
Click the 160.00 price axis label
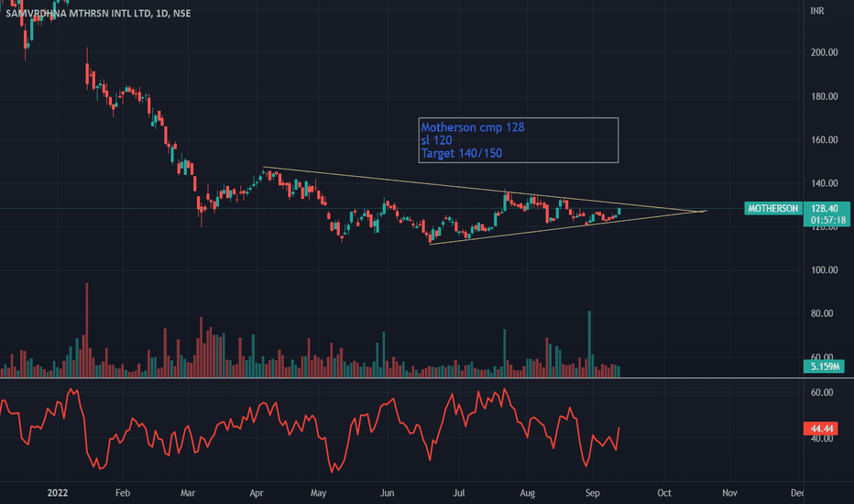click(x=824, y=139)
